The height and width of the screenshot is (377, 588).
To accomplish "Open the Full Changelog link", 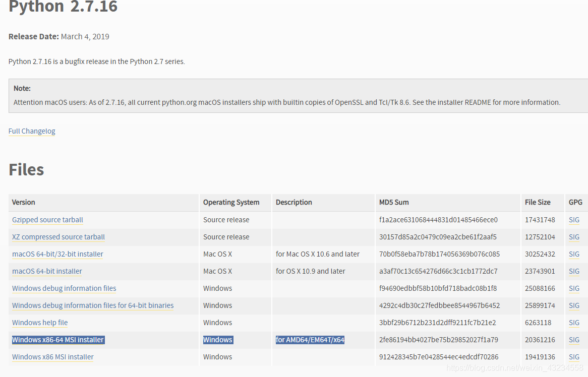I will (32, 131).
